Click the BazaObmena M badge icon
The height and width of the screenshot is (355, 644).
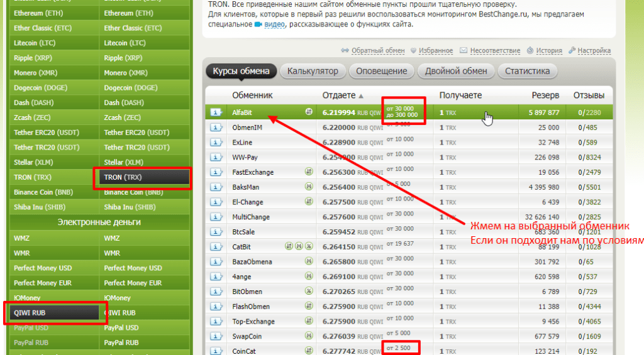pyautogui.click(x=309, y=261)
